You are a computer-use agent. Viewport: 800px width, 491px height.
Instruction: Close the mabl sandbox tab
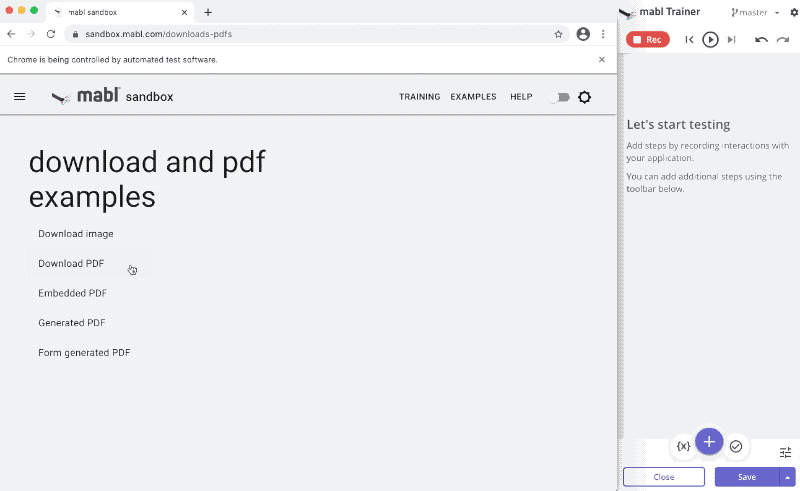tap(184, 12)
